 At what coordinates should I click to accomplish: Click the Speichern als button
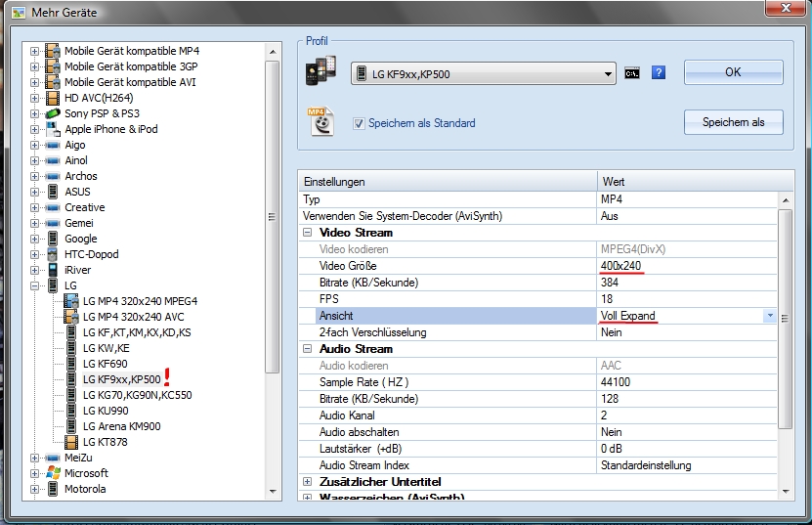[733, 122]
